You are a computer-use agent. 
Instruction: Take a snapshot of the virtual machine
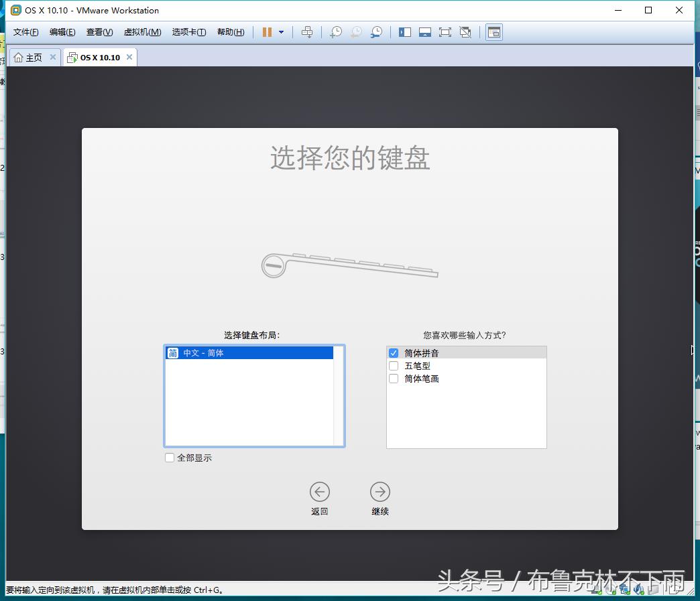click(335, 31)
